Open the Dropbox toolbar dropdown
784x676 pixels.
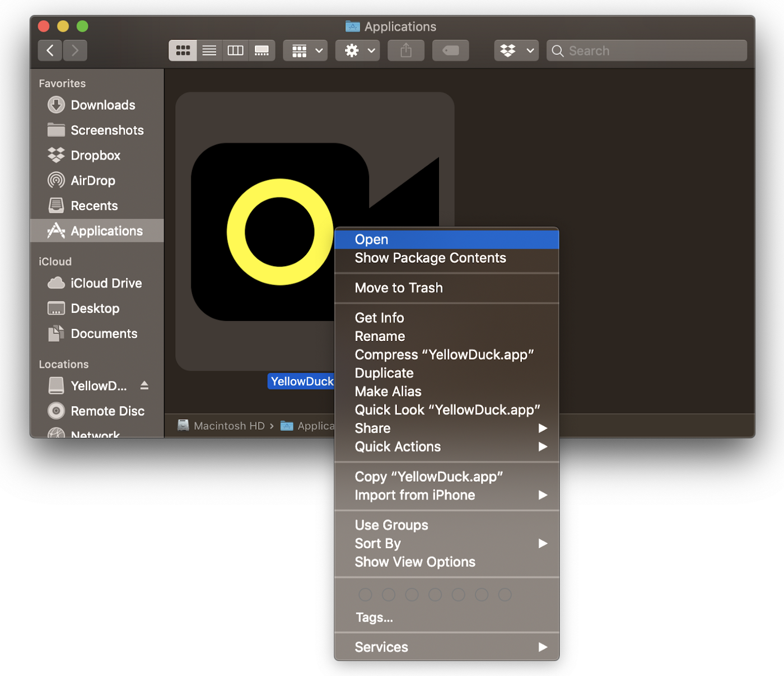[516, 50]
